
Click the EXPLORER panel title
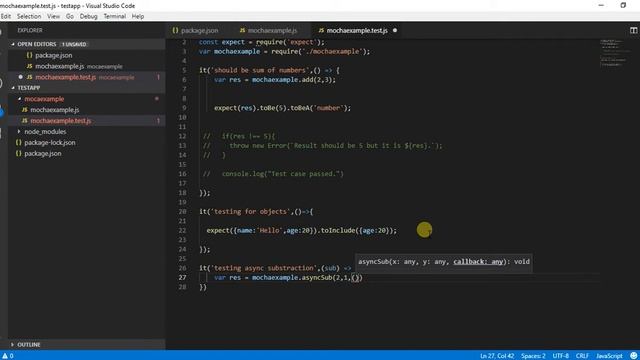30,31
